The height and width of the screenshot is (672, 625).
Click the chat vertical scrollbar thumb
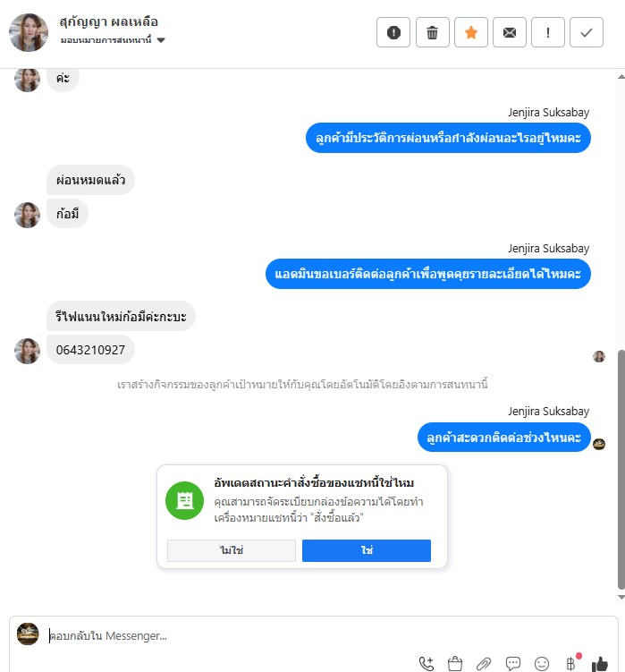(621, 470)
